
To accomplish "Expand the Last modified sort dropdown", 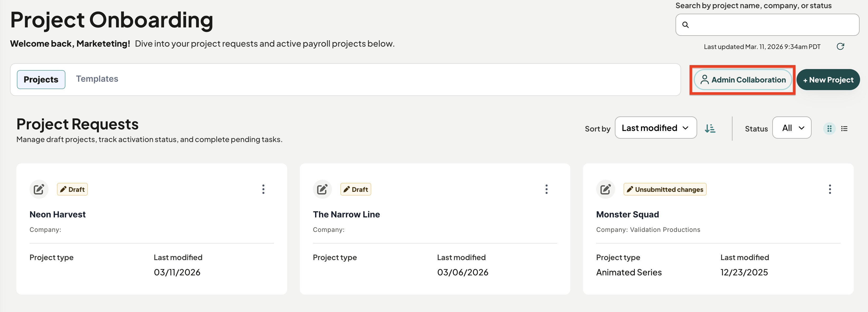I will pyautogui.click(x=656, y=128).
